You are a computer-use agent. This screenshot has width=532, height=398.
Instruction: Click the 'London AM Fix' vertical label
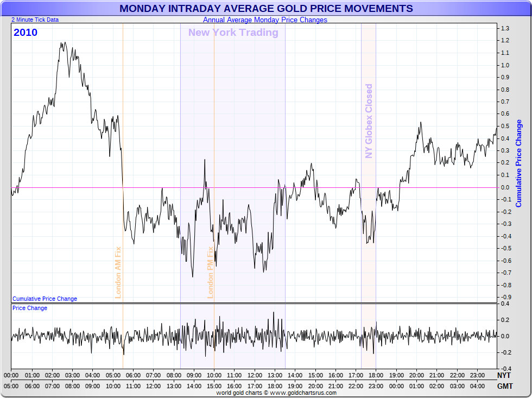coord(118,273)
